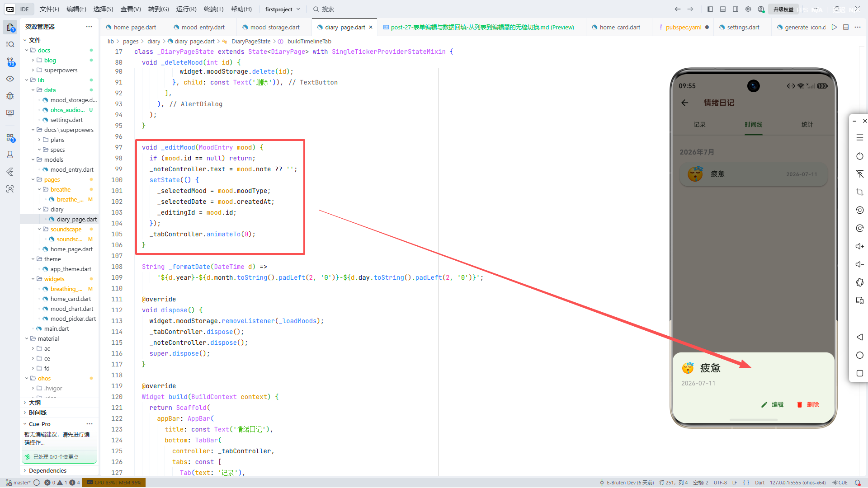The height and width of the screenshot is (488, 868).
Task: Close the diary_page.dart tab
Action: [x=371, y=27]
